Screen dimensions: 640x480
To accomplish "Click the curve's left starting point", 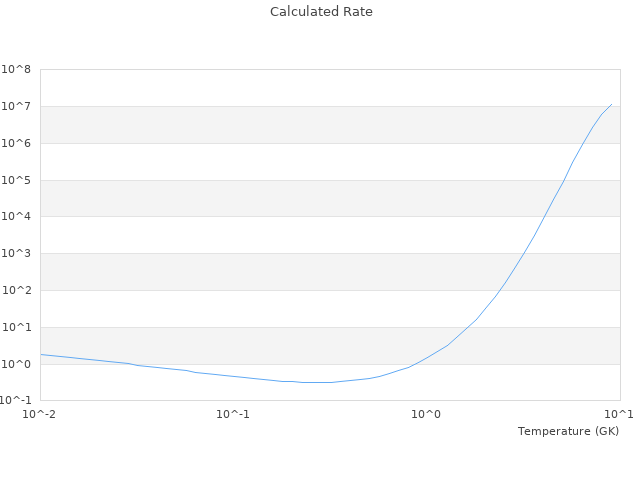I will coord(41,354).
